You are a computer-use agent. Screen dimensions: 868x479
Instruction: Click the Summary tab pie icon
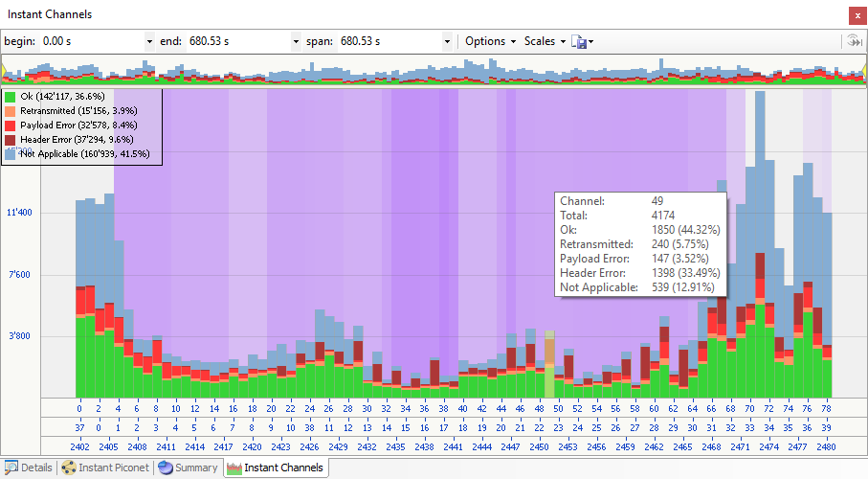click(166, 468)
